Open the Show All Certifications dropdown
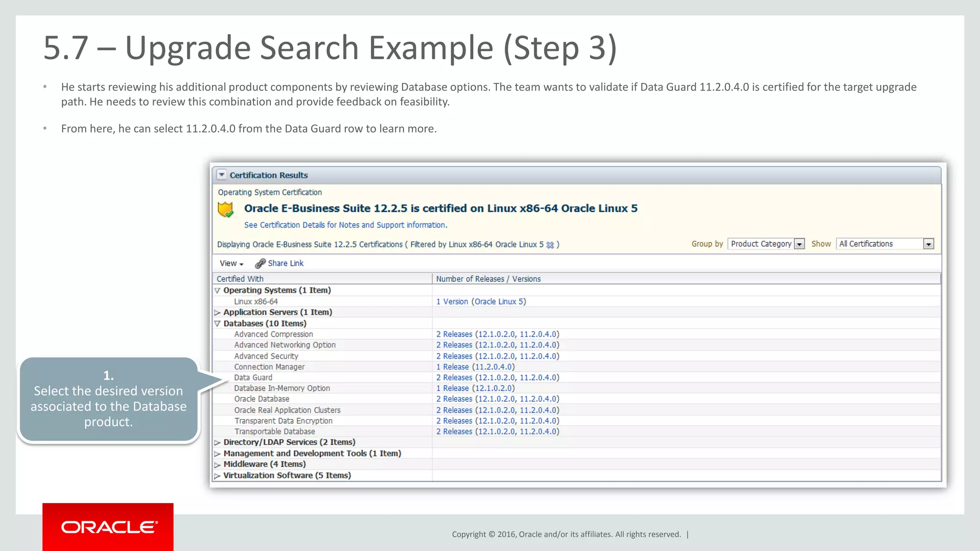Image resolution: width=980 pixels, height=551 pixels. 885,244
